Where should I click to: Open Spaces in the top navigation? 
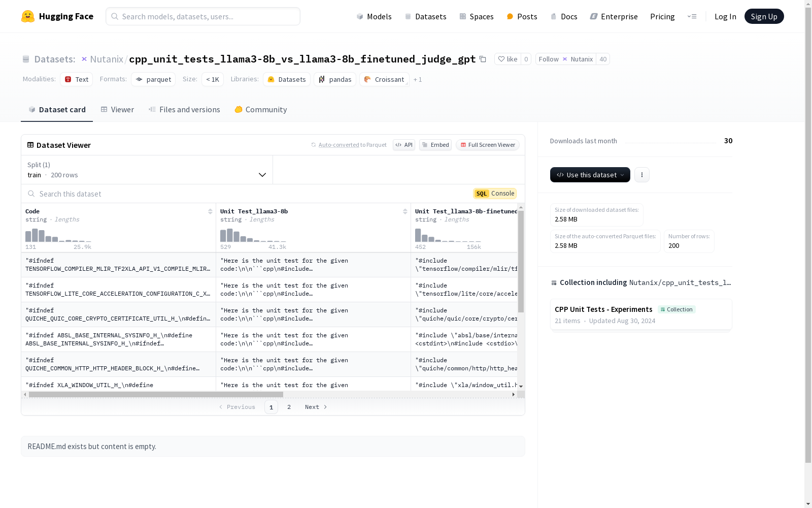(x=477, y=16)
